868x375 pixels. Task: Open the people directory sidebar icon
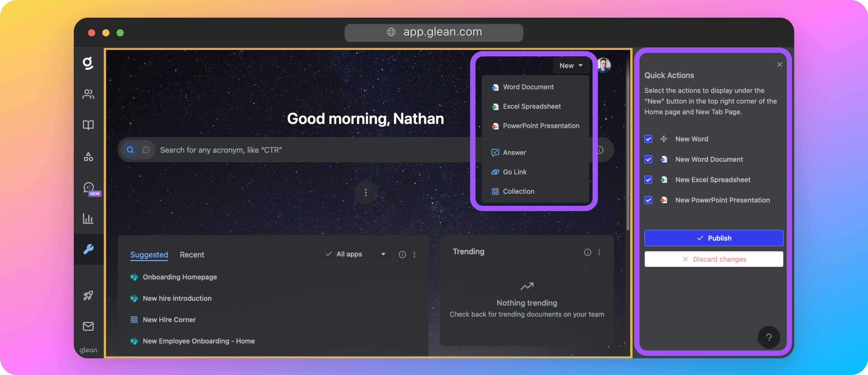click(x=88, y=94)
